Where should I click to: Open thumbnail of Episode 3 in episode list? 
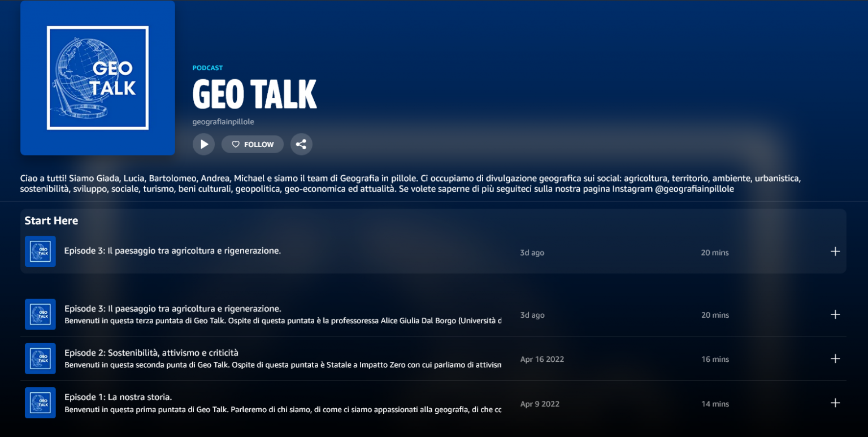(x=40, y=314)
